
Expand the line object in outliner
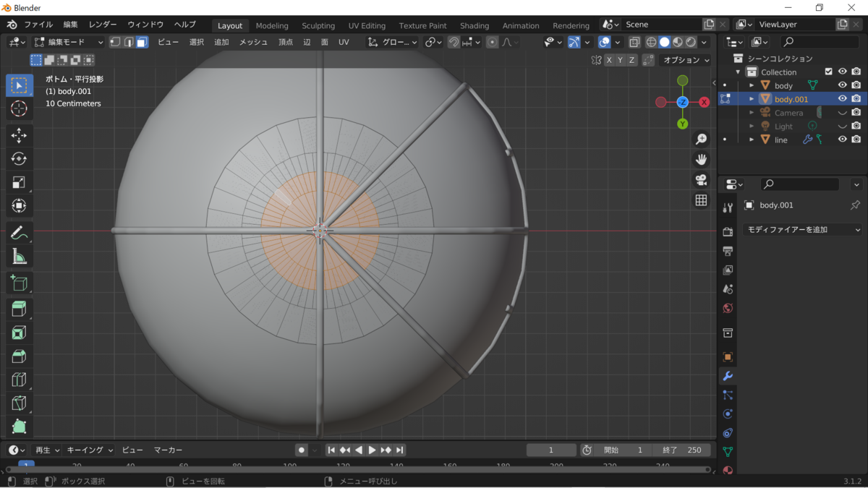coord(752,140)
